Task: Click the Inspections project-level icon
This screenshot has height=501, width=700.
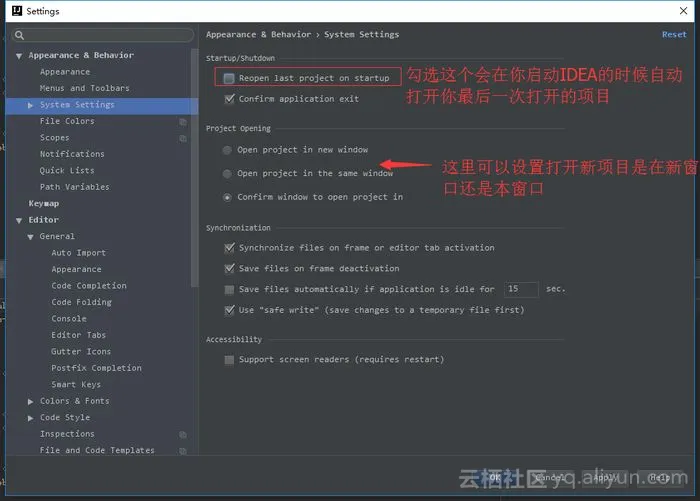Action: pyautogui.click(x=183, y=434)
